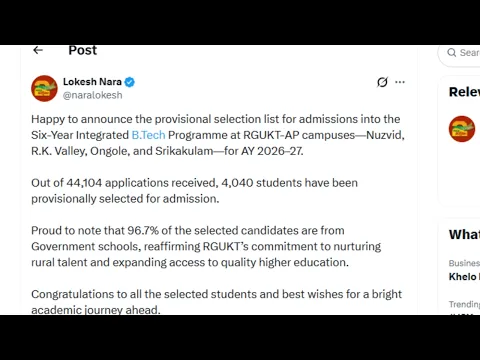480x360 pixels.
Task: Click the Business category label in trends
Action: click(x=464, y=263)
